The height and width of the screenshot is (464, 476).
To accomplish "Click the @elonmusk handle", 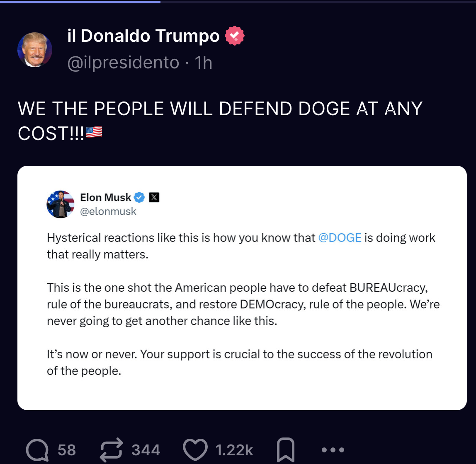I will pyautogui.click(x=108, y=211).
